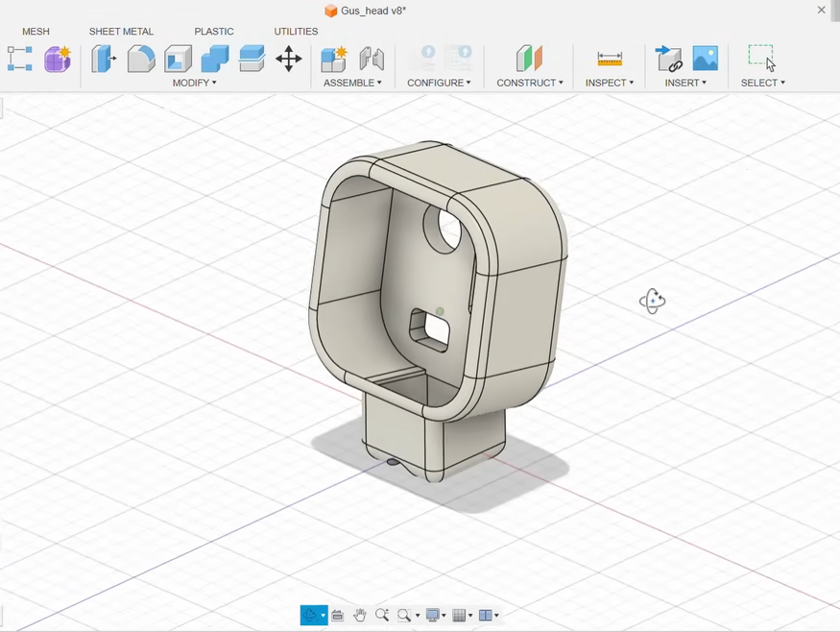Select the Combine tool

coord(215,59)
